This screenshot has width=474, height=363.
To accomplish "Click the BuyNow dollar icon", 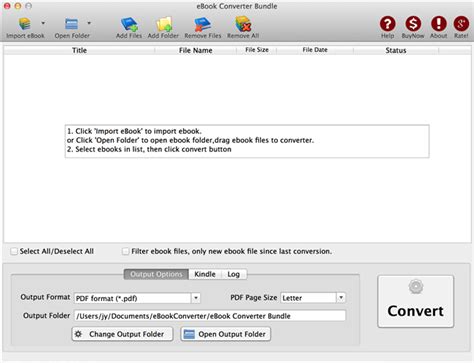I will click(413, 24).
